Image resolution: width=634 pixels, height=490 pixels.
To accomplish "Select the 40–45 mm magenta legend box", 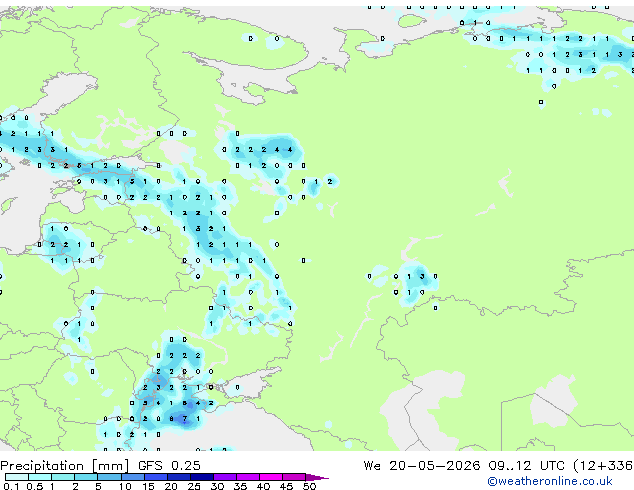I will (x=271, y=477).
